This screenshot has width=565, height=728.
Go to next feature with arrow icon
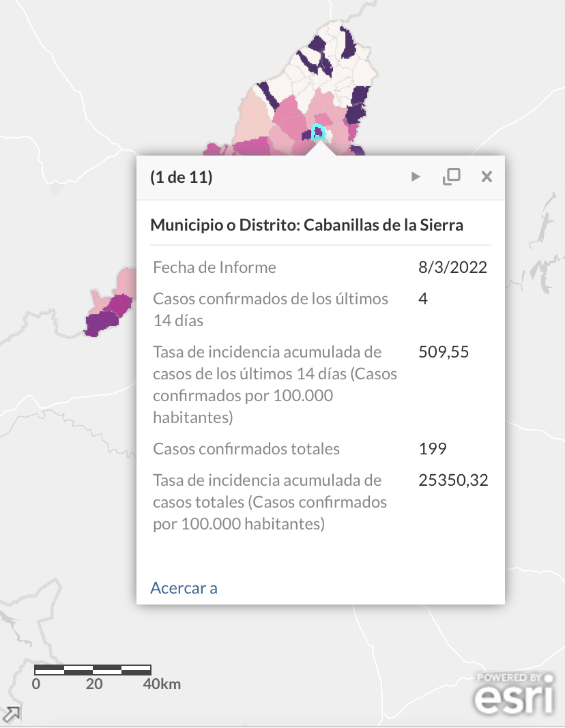point(416,177)
